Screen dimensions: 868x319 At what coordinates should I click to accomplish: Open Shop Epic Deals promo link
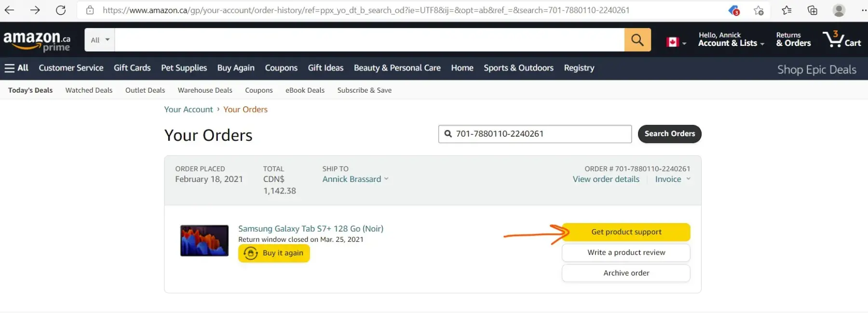point(816,69)
